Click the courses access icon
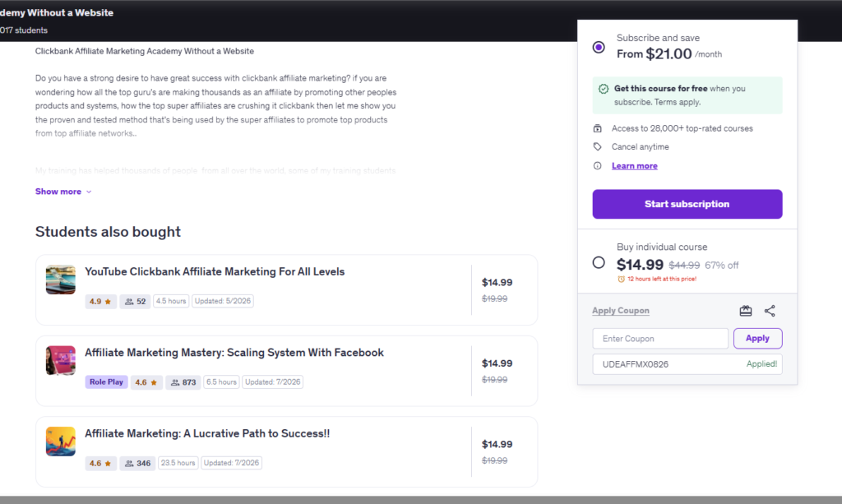The image size is (842, 504). [597, 128]
